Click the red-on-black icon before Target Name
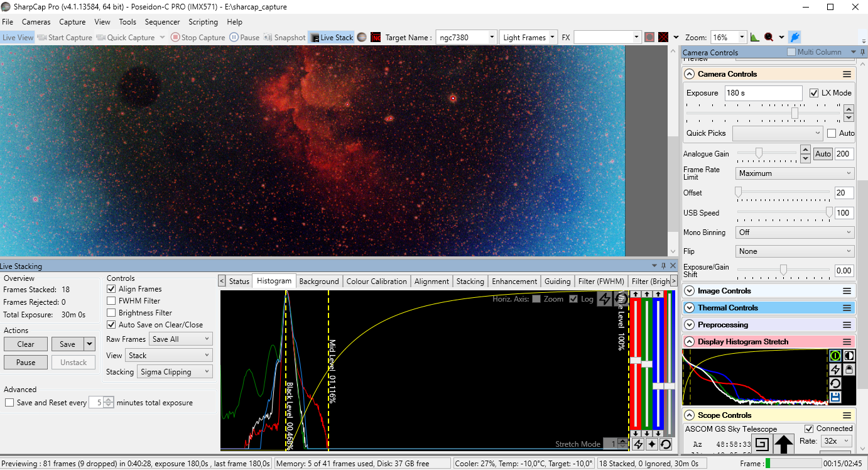Viewport: 868px width, 470px height. tap(376, 38)
